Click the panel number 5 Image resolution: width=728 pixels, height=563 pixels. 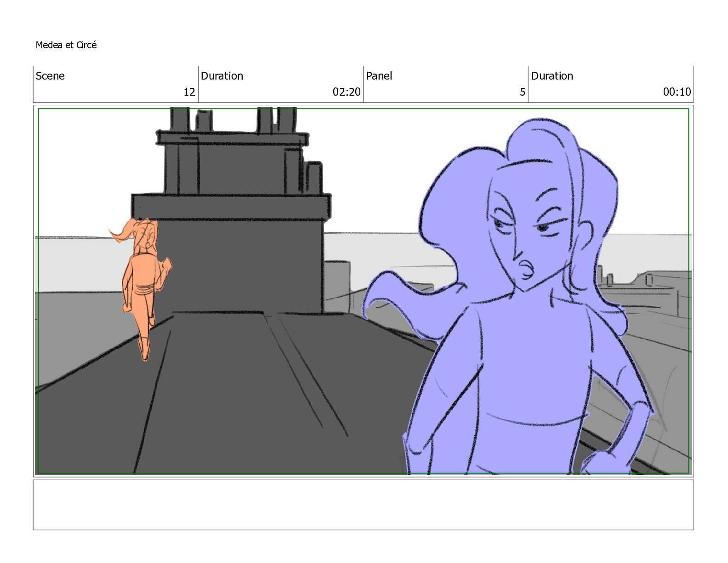(523, 92)
